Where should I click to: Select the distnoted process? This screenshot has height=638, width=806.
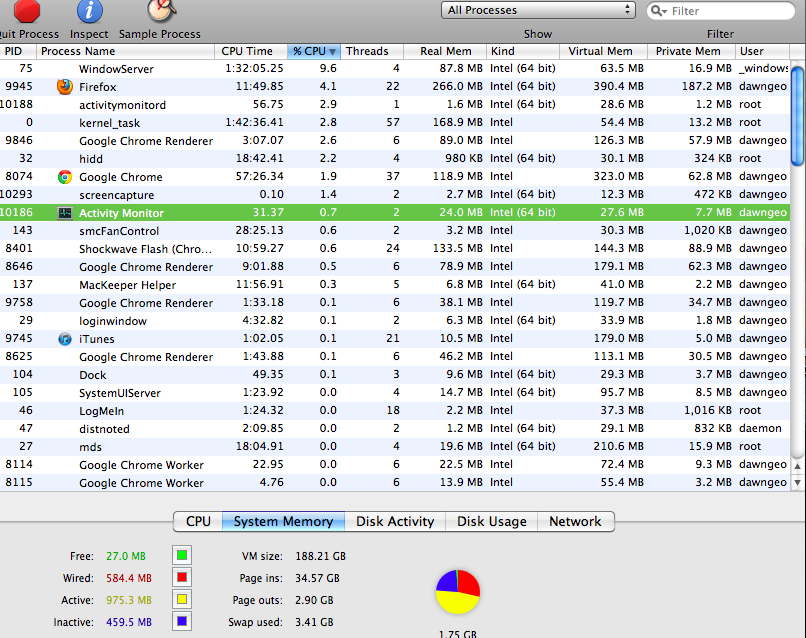(x=395, y=428)
